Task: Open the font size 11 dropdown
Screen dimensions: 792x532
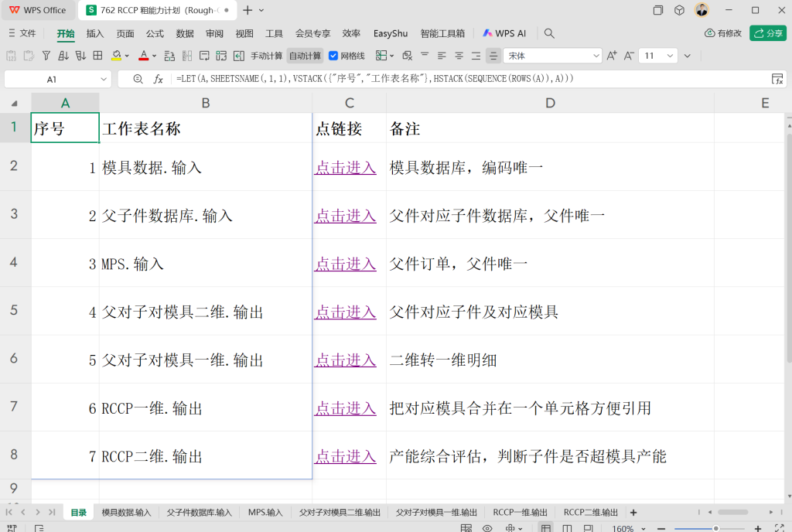Action: click(670, 56)
